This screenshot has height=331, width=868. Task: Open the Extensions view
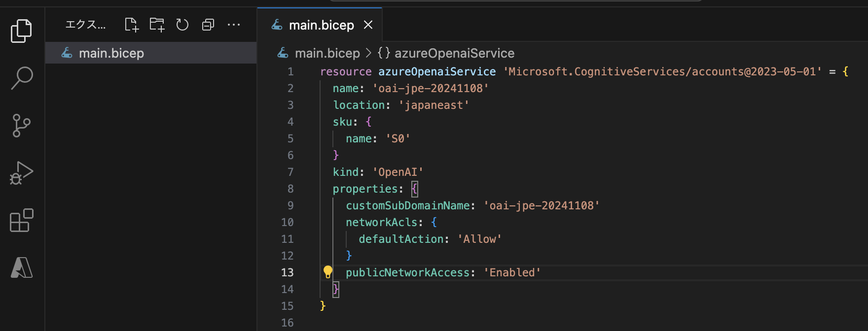pyautogui.click(x=22, y=220)
